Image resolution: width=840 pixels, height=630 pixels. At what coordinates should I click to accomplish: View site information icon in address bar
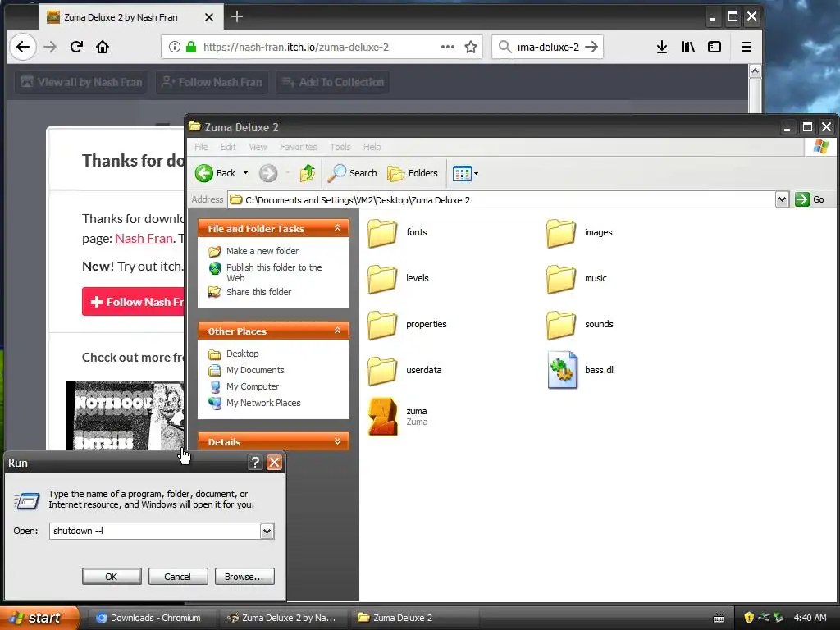tap(174, 47)
